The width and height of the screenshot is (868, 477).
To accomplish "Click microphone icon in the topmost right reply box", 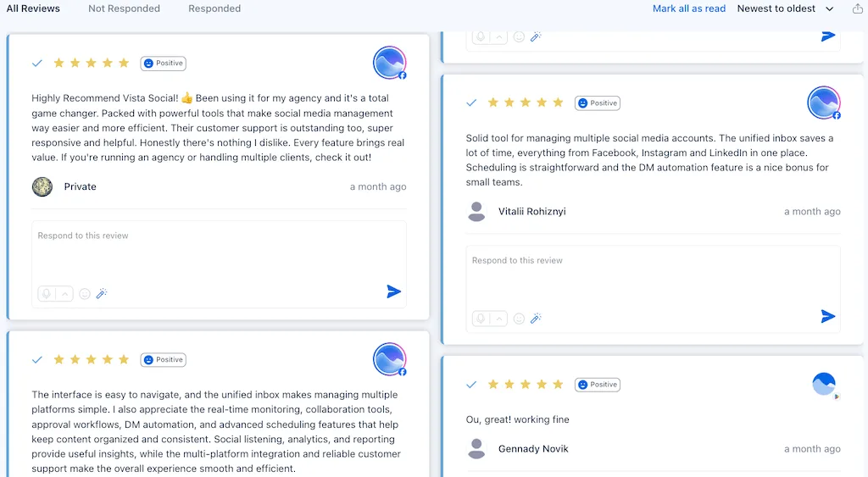I will [481, 37].
